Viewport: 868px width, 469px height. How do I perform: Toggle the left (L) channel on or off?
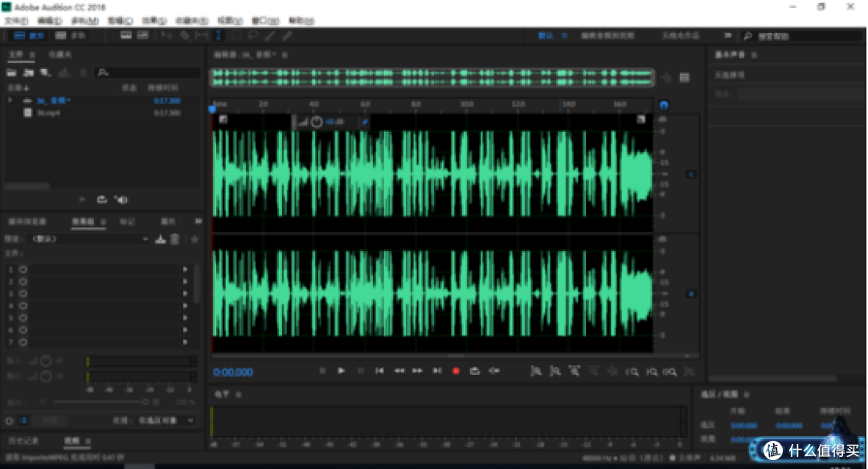(691, 174)
